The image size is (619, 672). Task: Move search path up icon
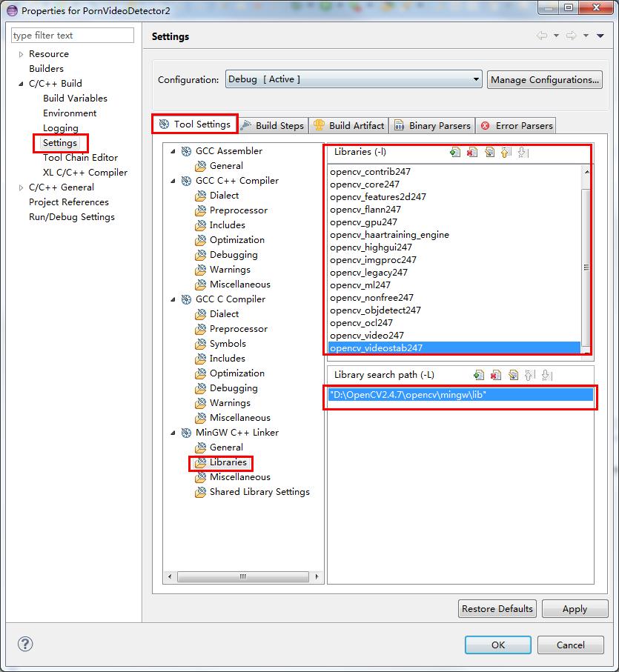[530, 376]
